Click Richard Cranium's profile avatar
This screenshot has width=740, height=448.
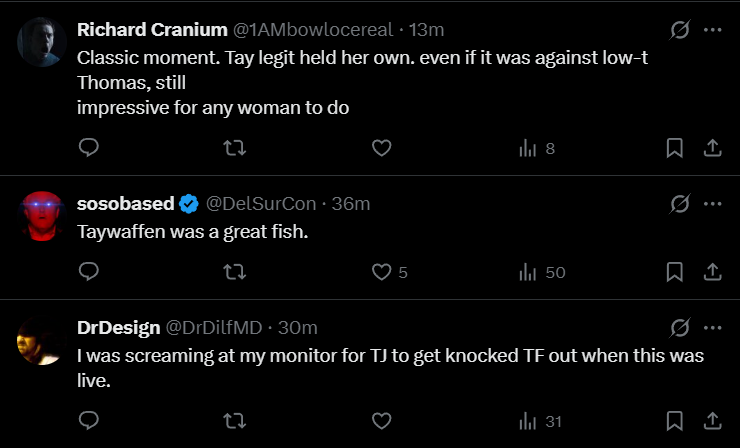[40, 40]
